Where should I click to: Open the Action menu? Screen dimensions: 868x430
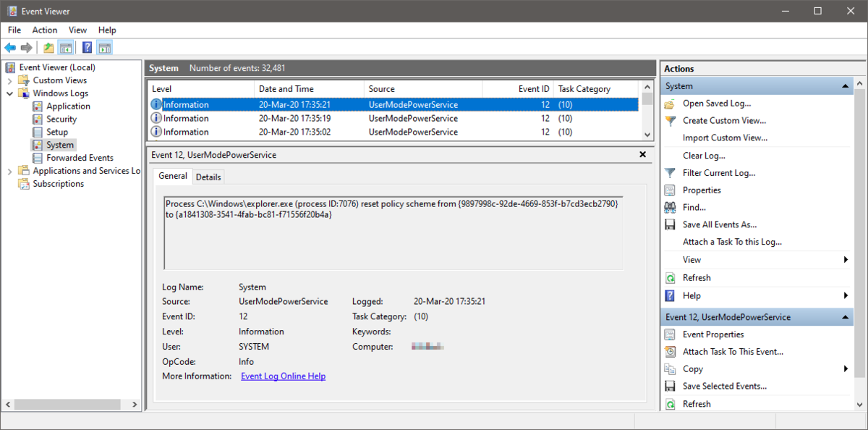(x=45, y=30)
